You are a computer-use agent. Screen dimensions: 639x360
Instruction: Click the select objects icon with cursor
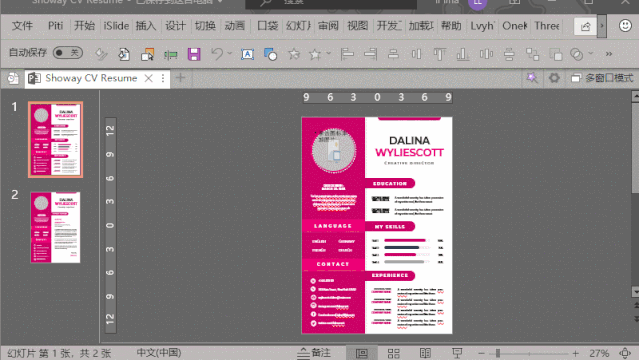click(147, 54)
